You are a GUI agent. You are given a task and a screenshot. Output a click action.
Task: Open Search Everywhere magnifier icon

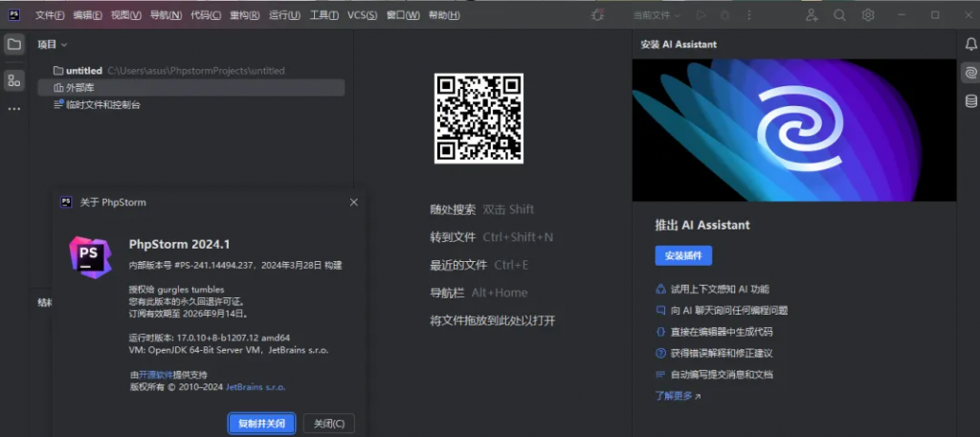(x=839, y=15)
